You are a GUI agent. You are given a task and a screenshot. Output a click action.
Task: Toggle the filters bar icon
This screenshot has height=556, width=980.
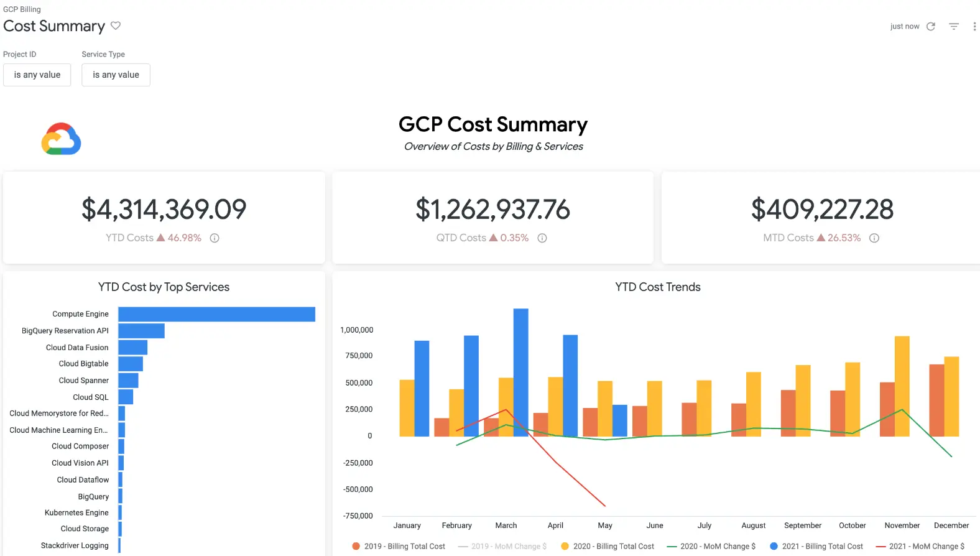tap(954, 26)
